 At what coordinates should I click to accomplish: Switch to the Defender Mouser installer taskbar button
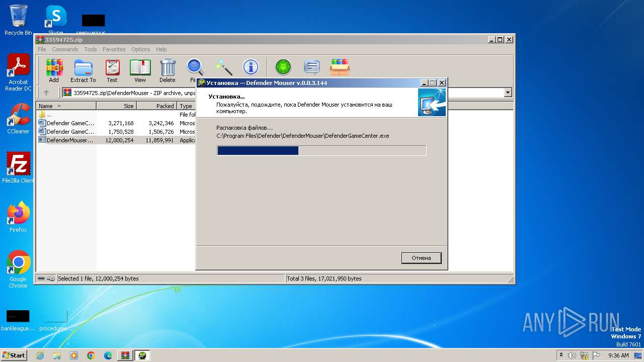point(142,355)
